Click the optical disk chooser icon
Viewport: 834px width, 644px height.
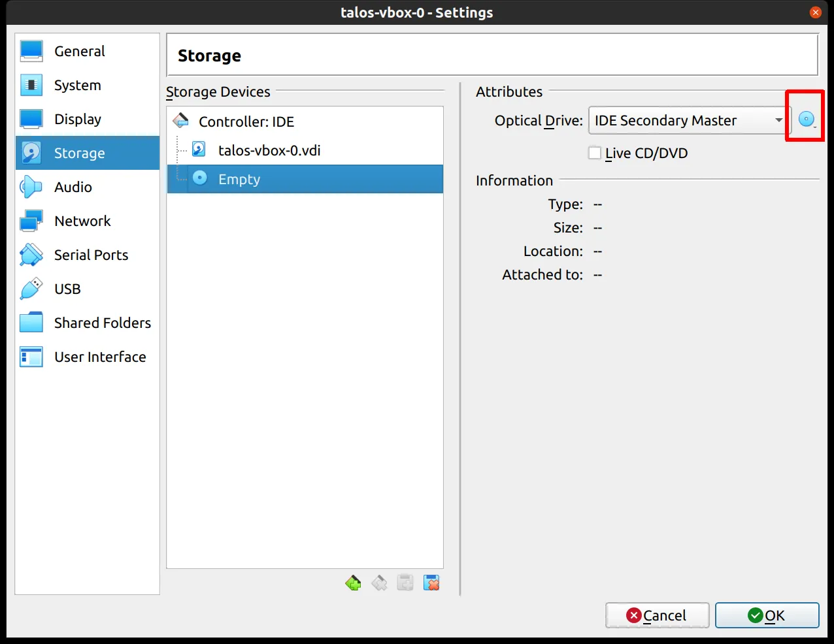point(807,120)
